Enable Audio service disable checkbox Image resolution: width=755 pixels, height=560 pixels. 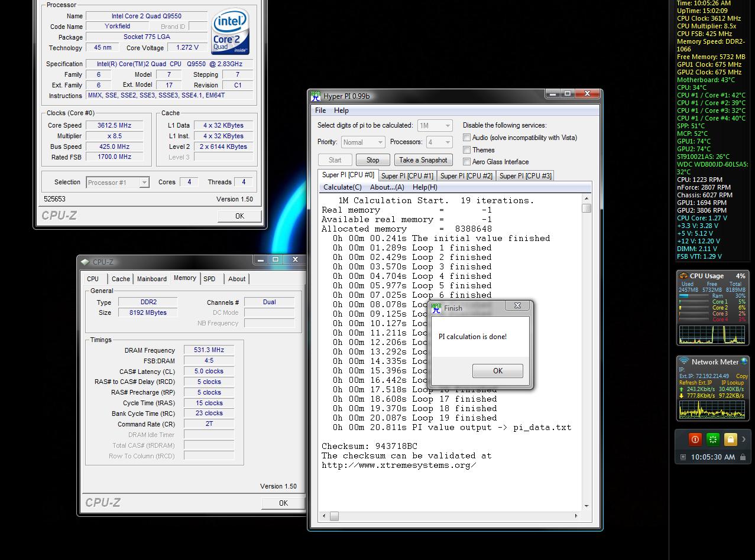(x=466, y=138)
